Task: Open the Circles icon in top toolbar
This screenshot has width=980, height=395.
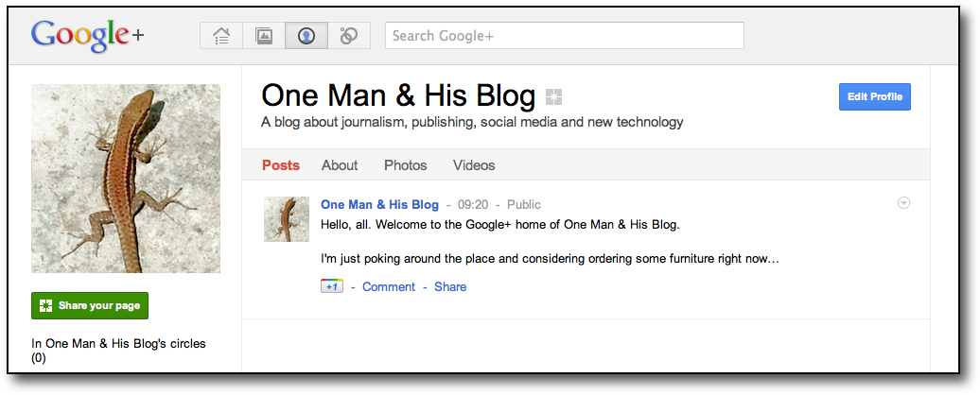Action: pos(349,36)
